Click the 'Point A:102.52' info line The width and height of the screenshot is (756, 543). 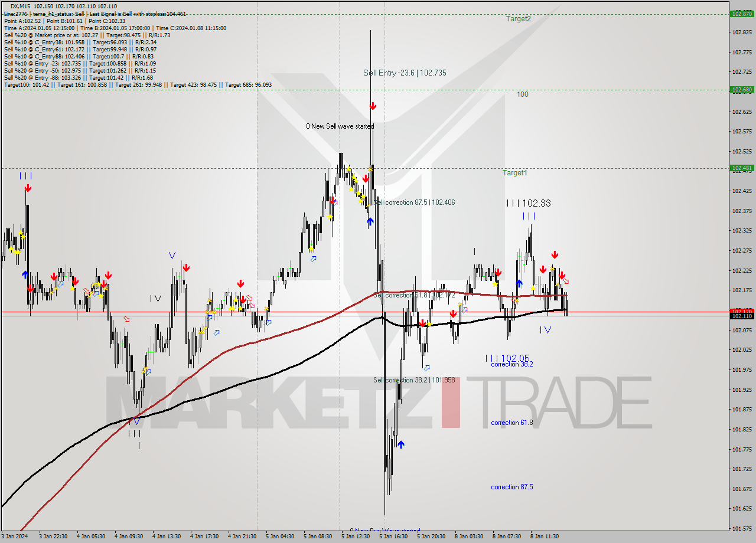tap(64, 21)
